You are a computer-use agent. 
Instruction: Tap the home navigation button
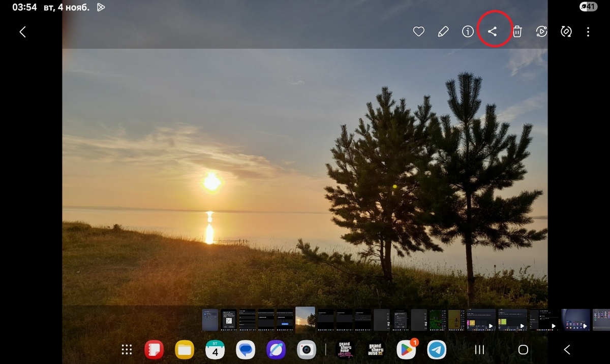523,349
